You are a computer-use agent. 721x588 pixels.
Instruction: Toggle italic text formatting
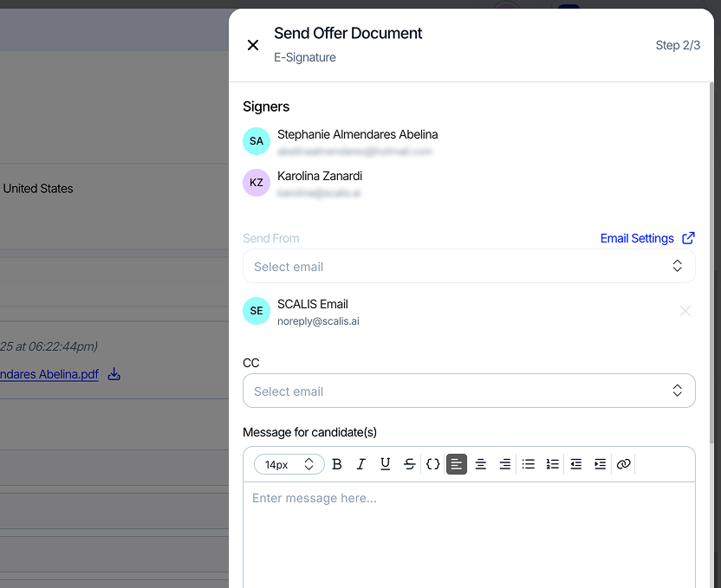pyautogui.click(x=361, y=464)
